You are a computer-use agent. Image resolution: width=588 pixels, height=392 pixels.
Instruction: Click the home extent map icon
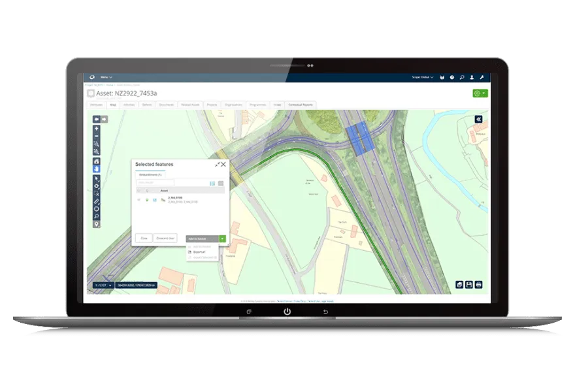(x=97, y=161)
